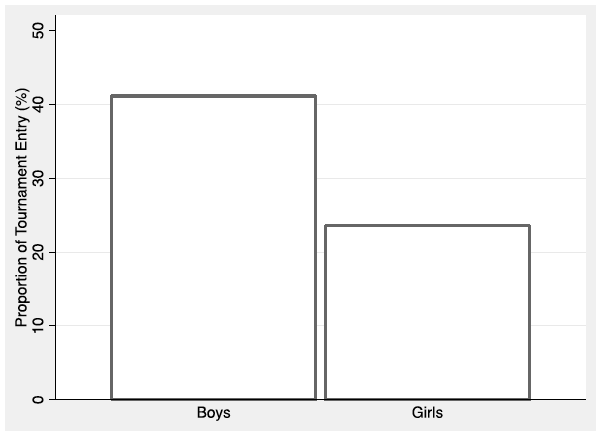Select the "Girls" x-axis label
Viewport: 601px width, 436px height.
coord(427,413)
